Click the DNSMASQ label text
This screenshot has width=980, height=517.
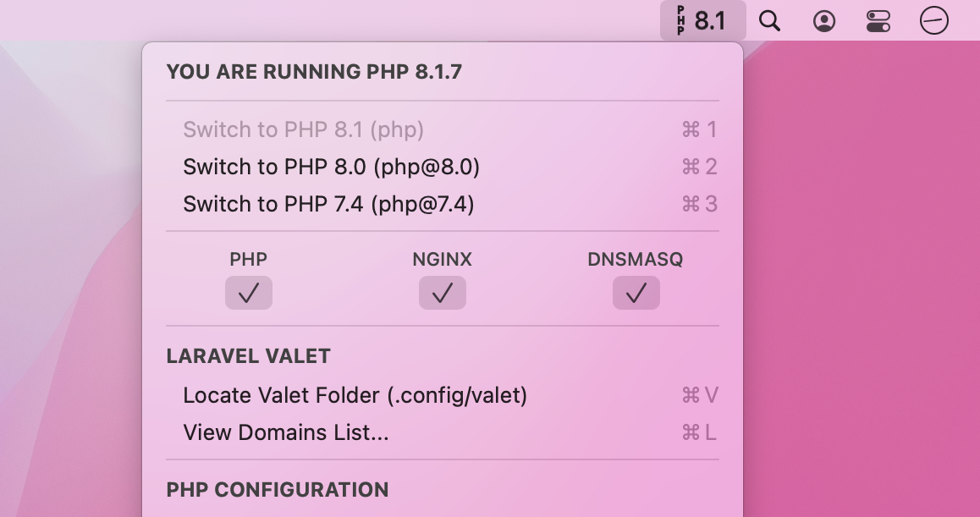pyautogui.click(x=635, y=260)
